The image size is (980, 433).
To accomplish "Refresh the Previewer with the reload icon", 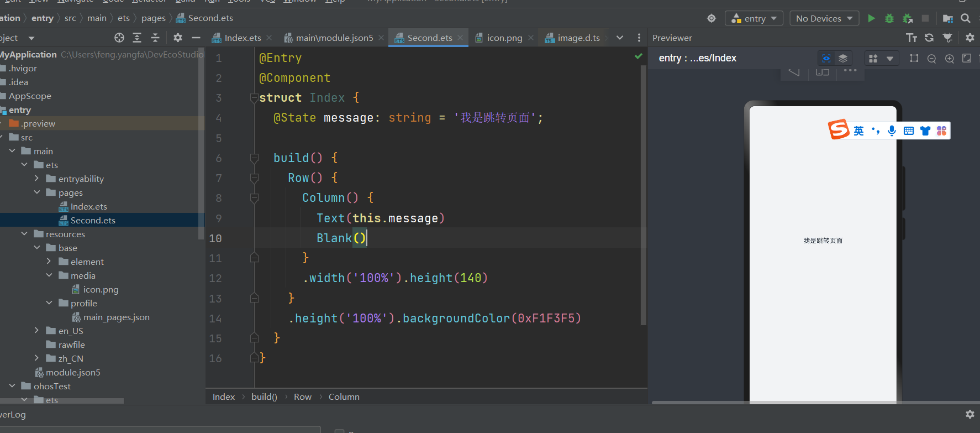I will coord(929,38).
